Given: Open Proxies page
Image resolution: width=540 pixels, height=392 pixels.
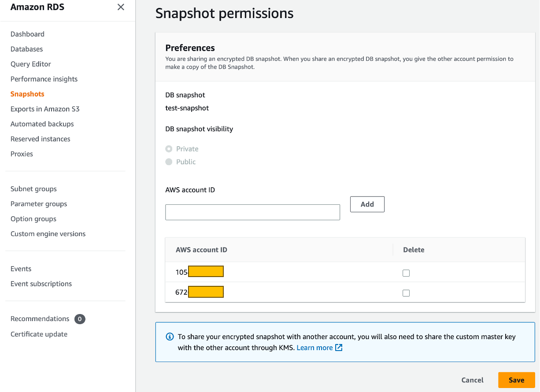Looking at the screenshot, I should click(22, 154).
